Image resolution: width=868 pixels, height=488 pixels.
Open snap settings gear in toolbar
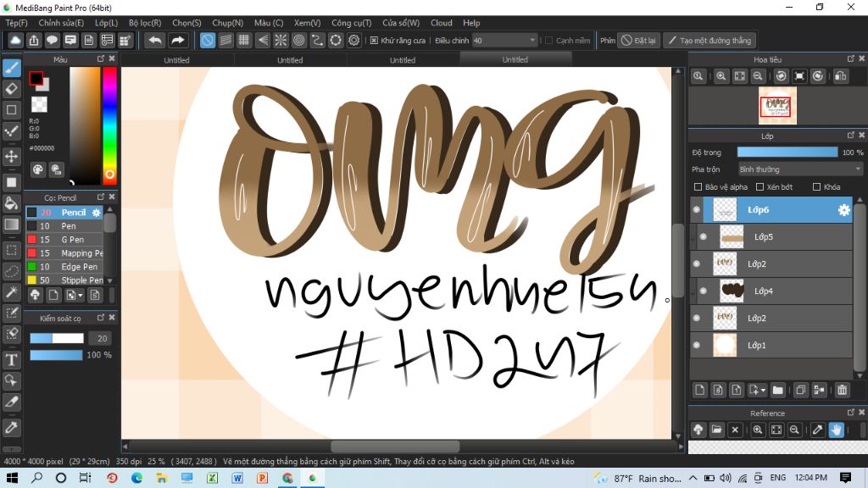(354, 41)
